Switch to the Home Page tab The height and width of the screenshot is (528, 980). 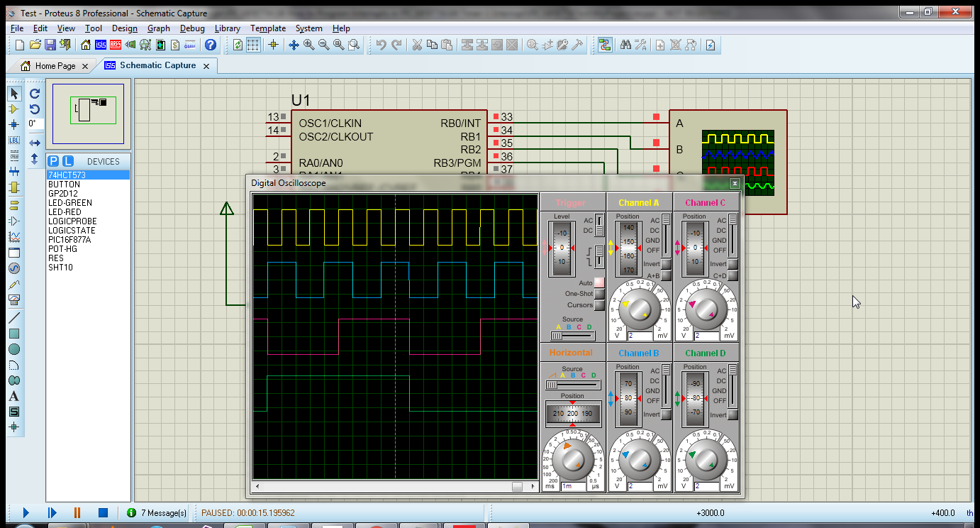[x=53, y=65]
